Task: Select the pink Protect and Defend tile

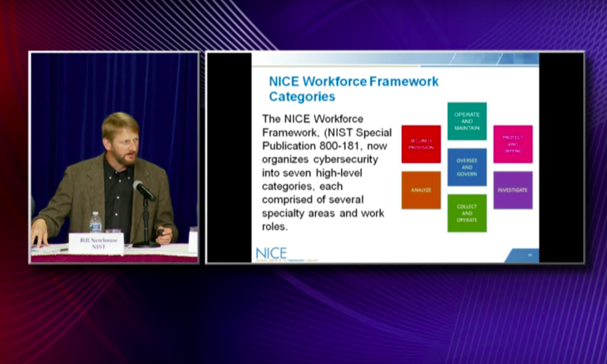Action: [x=513, y=144]
